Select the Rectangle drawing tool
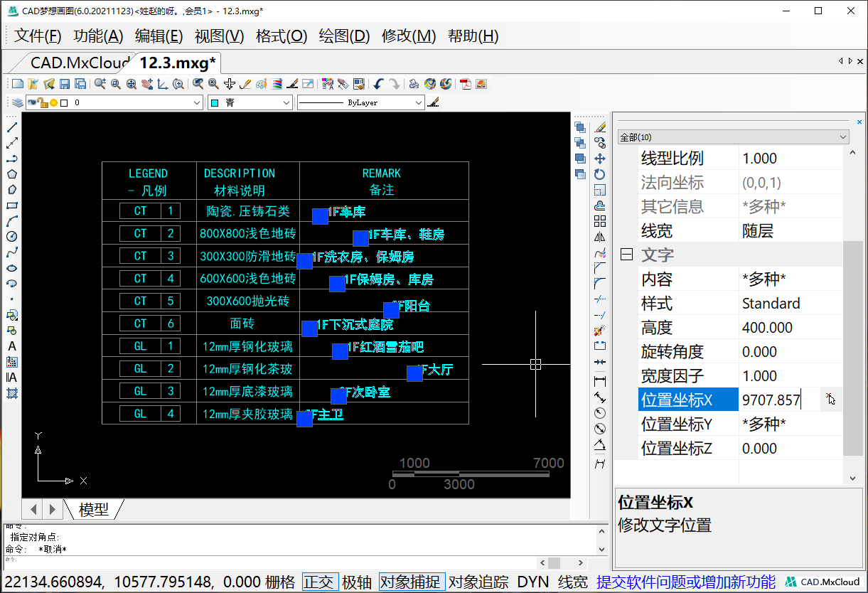Screen dimensions: 868x593 pos(11,205)
